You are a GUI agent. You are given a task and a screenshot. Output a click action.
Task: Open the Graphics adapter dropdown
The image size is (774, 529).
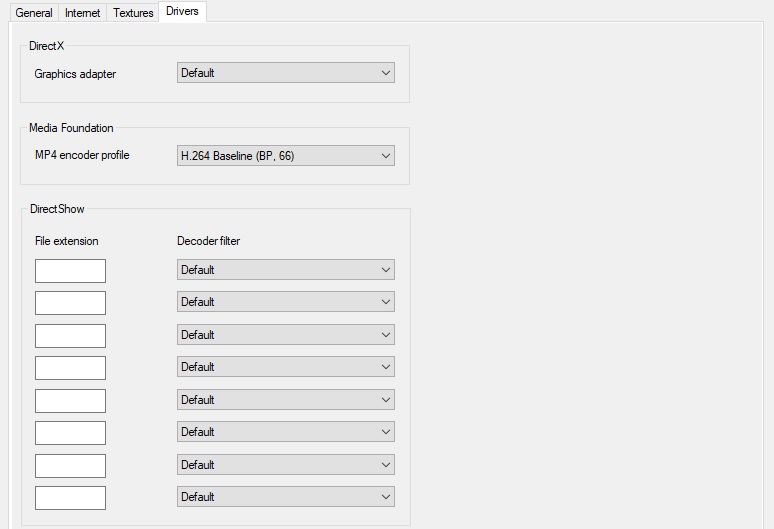coord(286,73)
